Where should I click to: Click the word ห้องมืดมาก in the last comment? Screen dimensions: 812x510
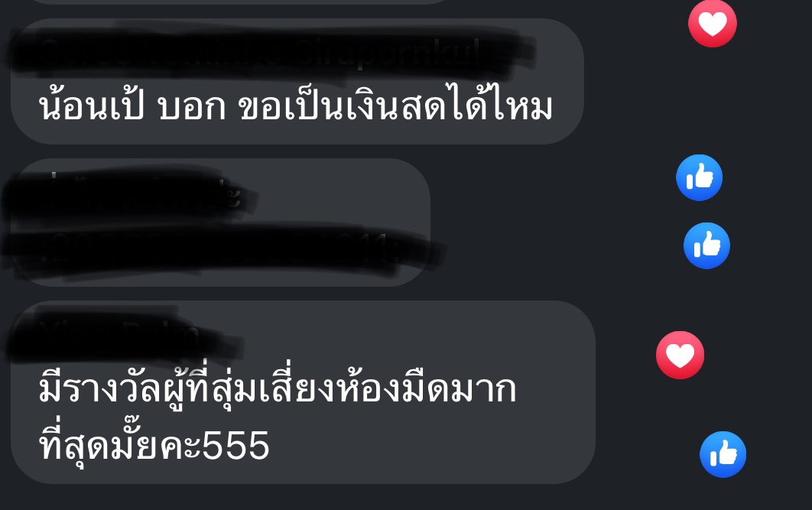click(x=427, y=388)
